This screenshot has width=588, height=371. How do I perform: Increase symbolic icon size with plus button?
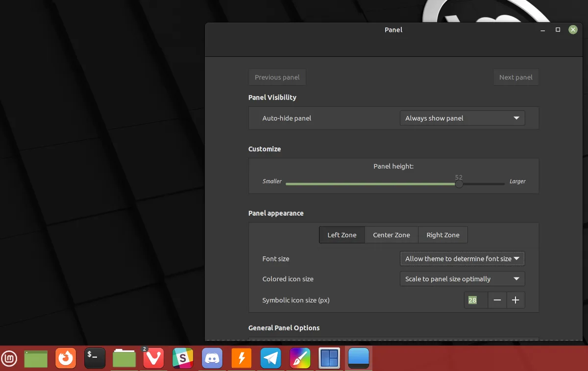(515, 300)
